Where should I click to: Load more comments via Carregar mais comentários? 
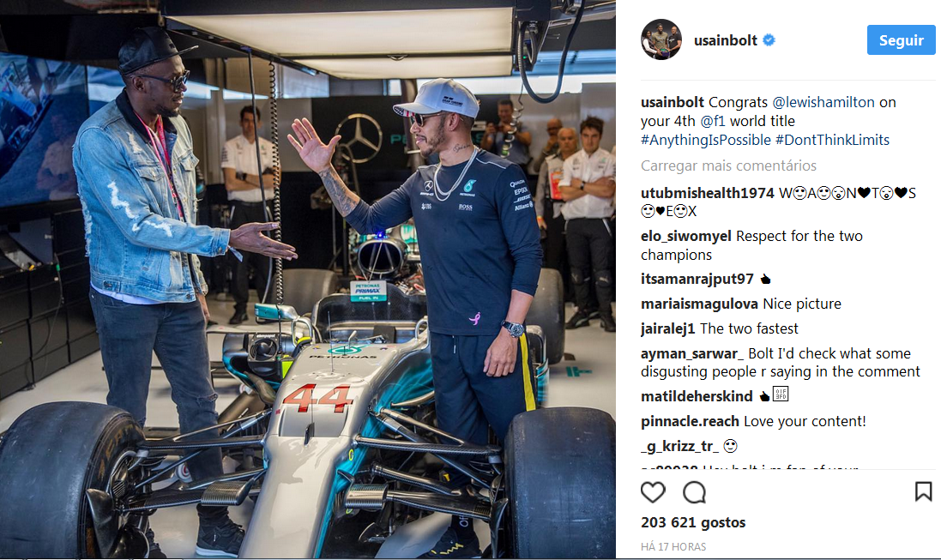(x=728, y=166)
